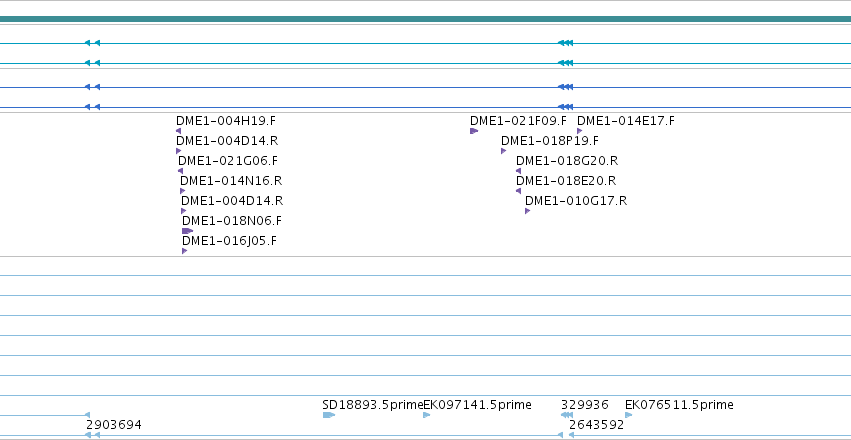
Task: Click the purple arrow glyph under DME1-004H19.F
Action: 179,131
